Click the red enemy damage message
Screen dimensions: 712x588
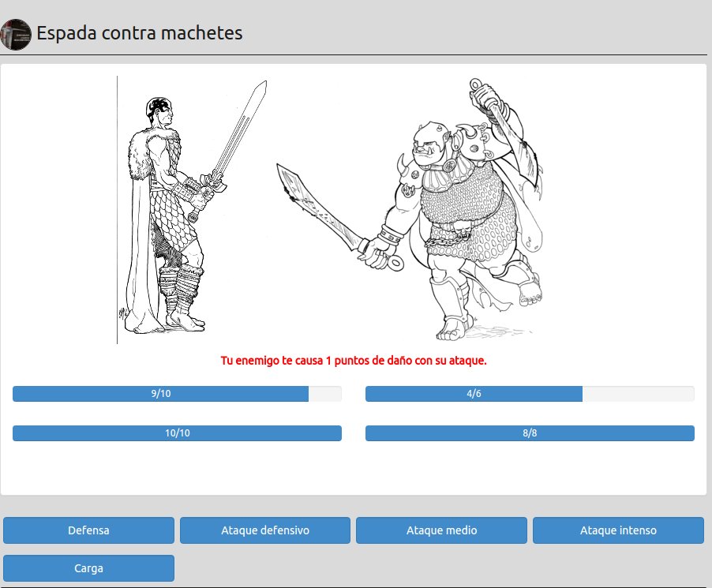tap(354, 361)
